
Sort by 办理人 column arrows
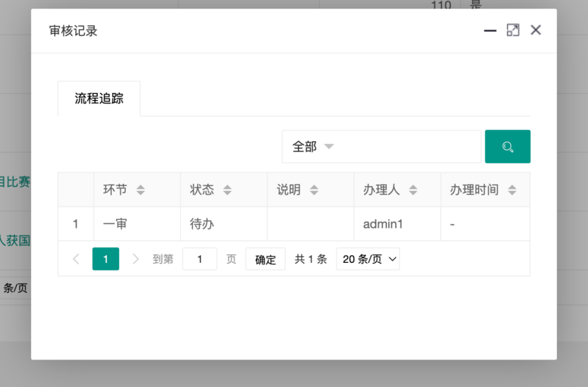(413, 190)
